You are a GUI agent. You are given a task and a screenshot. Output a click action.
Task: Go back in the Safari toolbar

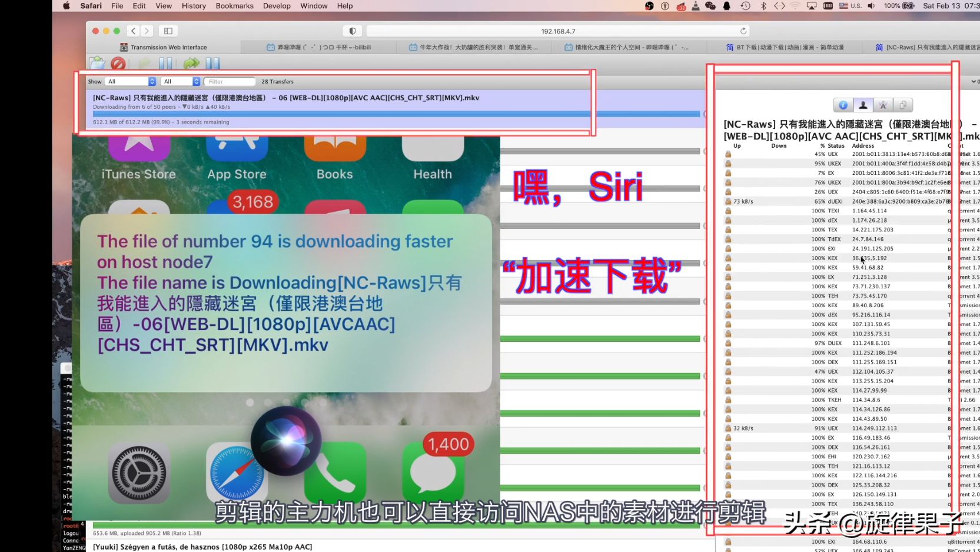coord(133,31)
